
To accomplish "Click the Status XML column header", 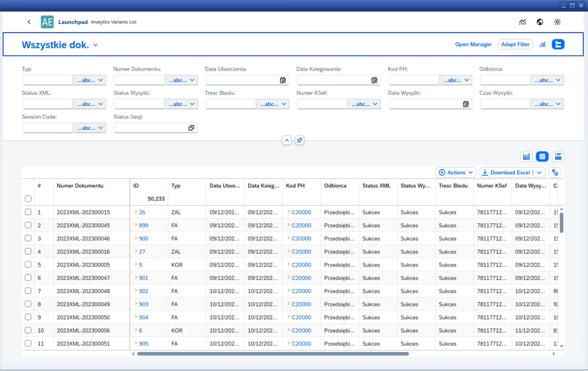I will [376, 186].
